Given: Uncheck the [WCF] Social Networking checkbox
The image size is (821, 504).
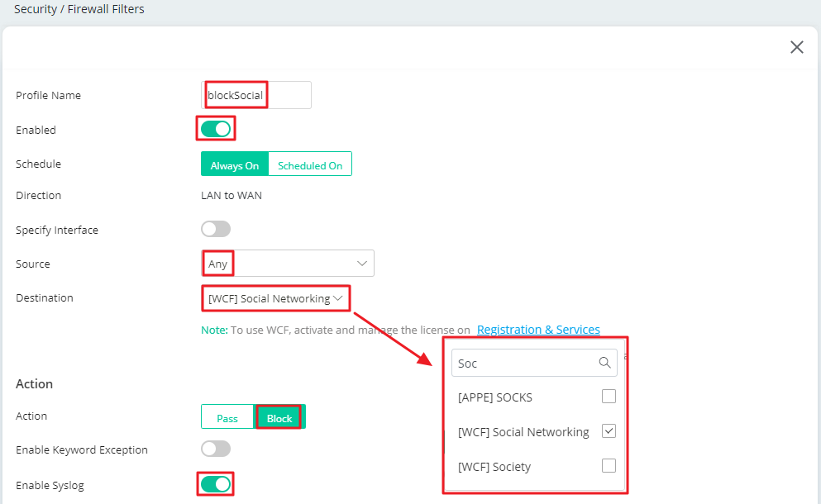Looking at the screenshot, I should 609,431.
